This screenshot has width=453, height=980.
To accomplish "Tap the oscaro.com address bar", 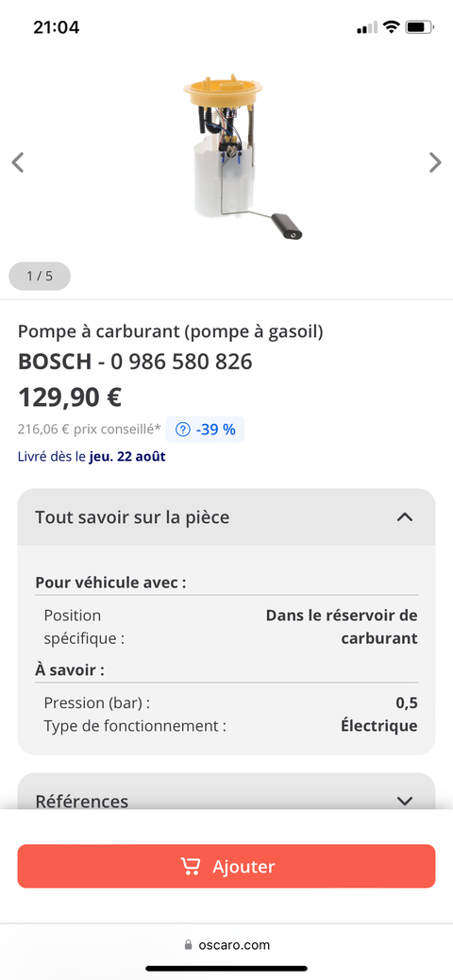I will [x=226, y=945].
